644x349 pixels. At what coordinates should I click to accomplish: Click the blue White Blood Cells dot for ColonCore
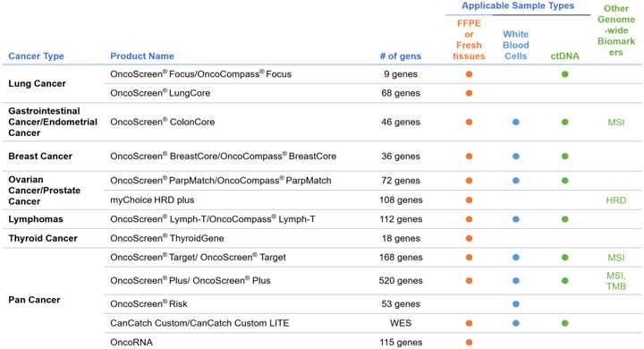(x=516, y=122)
